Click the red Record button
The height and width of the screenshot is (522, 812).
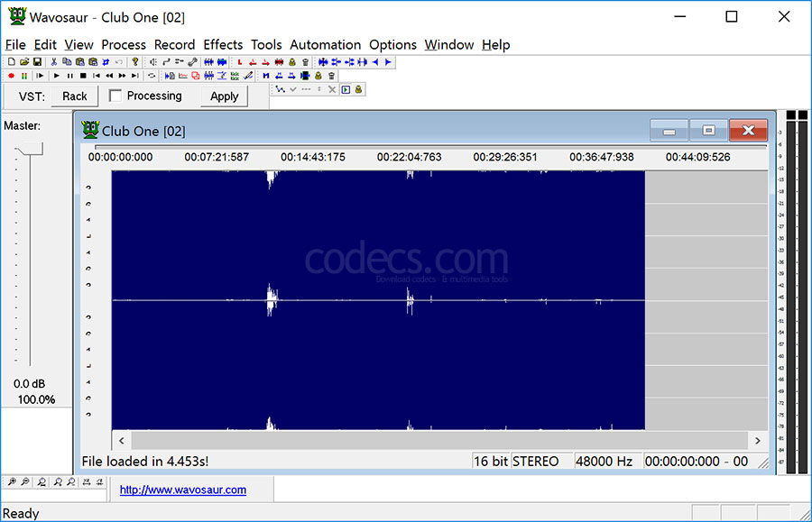pos(11,76)
